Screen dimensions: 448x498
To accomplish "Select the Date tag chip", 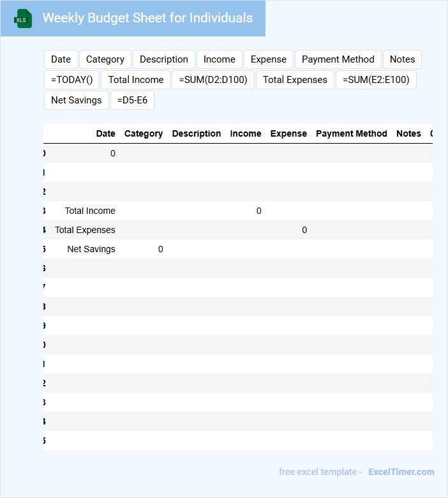I will tap(61, 59).
